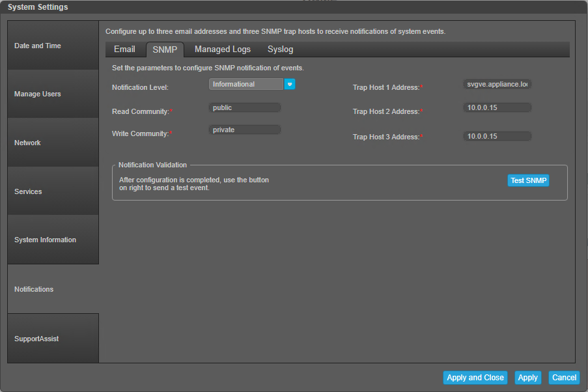Focus the Write Community text field
The height and width of the screenshot is (392, 588).
pos(245,130)
